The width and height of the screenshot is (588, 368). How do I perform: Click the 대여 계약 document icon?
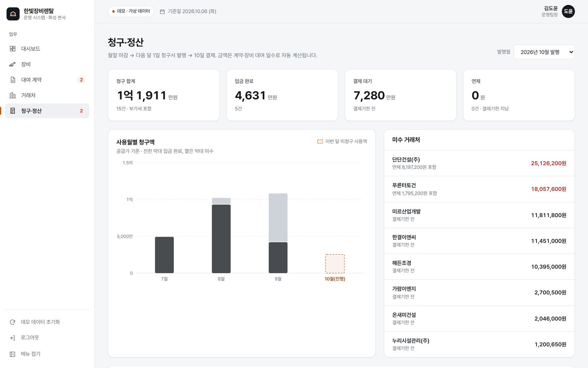tap(13, 80)
